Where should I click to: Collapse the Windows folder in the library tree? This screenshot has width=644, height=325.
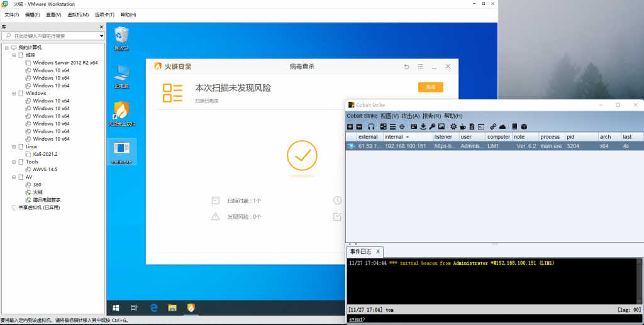[14, 94]
